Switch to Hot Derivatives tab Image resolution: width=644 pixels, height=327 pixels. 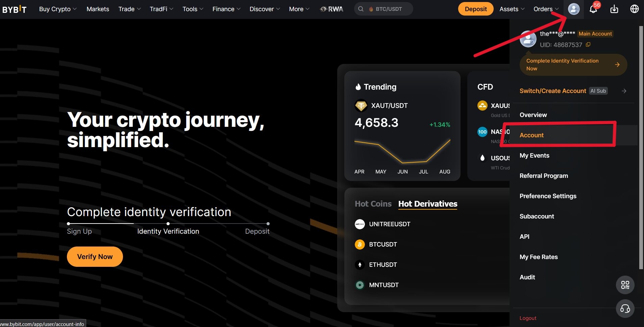tap(428, 204)
